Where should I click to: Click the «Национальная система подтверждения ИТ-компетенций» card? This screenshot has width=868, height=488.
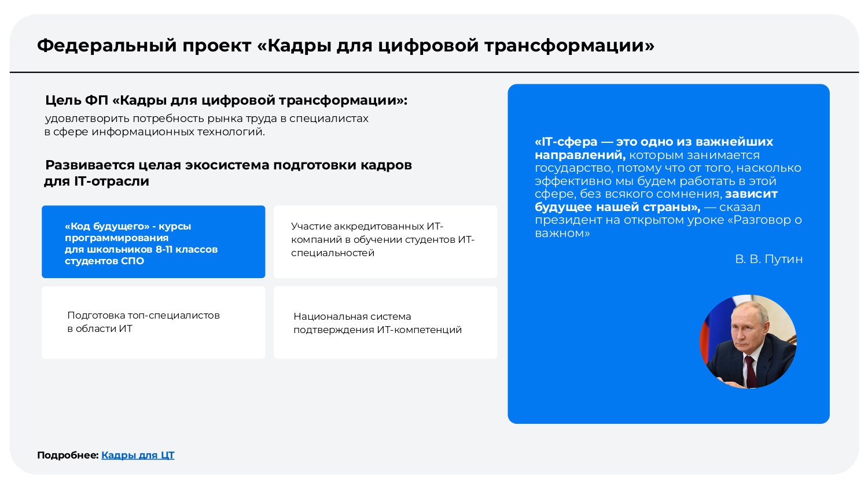click(385, 323)
